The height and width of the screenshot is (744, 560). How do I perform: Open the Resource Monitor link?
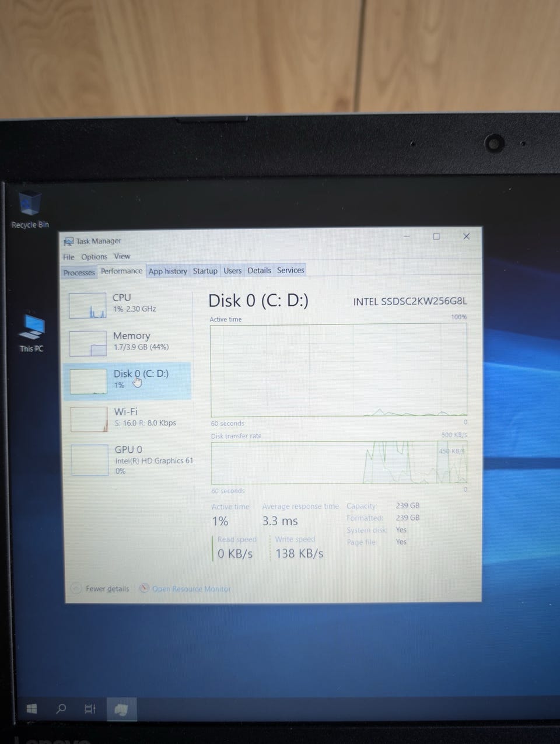[191, 589]
